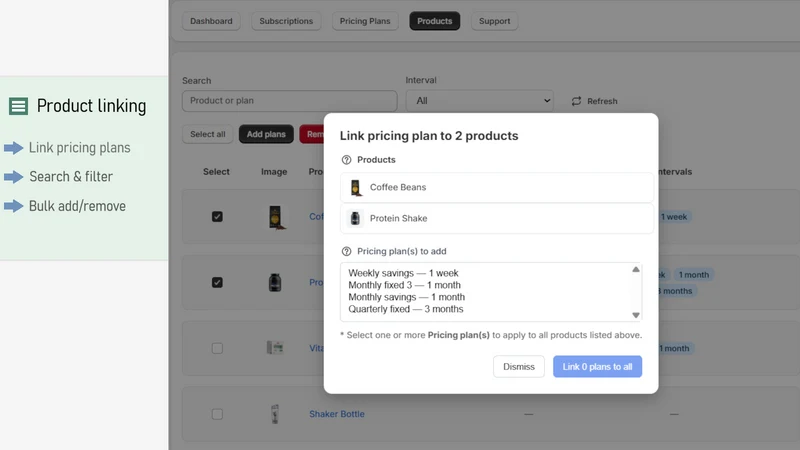Click the help icon beside Pricing plan(s) to add

pyautogui.click(x=346, y=251)
